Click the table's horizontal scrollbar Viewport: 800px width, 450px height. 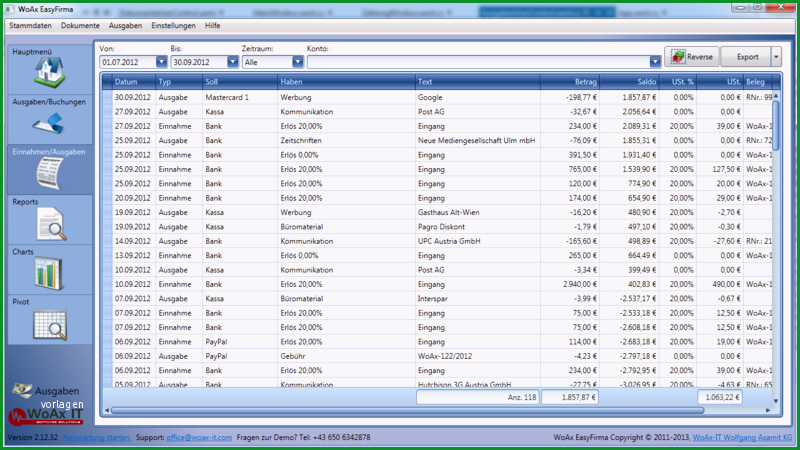point(407,410)
